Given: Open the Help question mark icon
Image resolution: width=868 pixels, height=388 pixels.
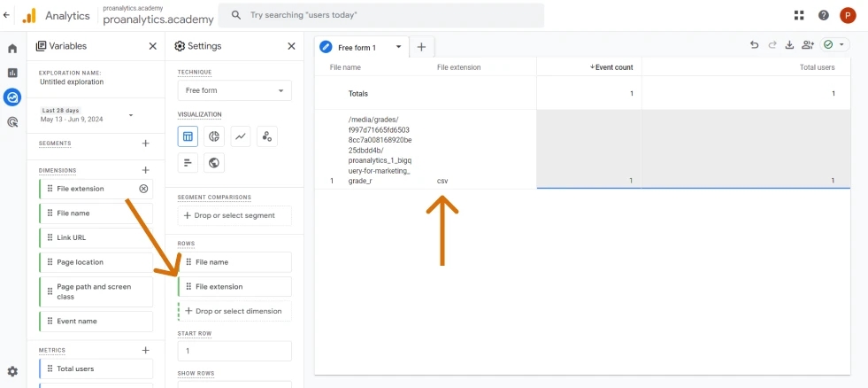Looking at the screenshot, I should point(824,16).
